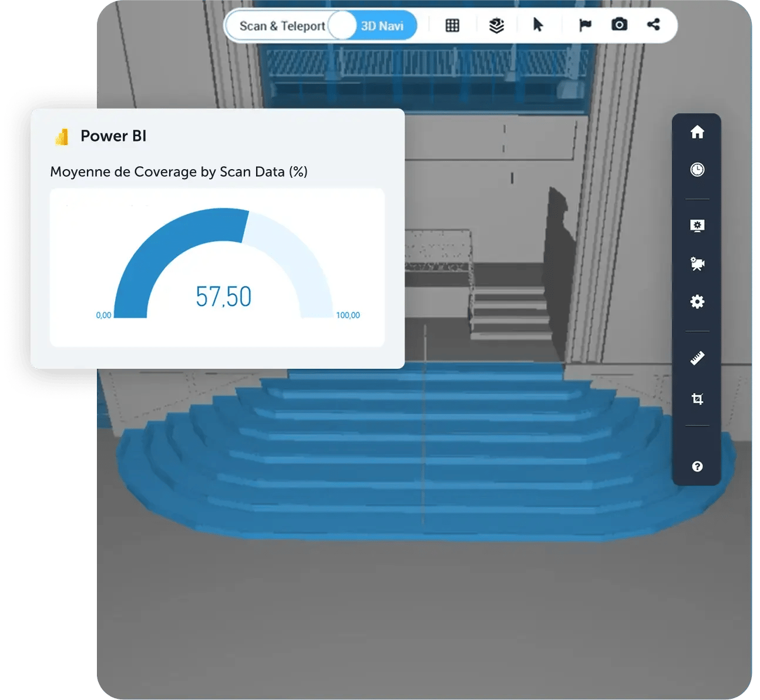The image size is (760, 700).
Task: Click the white navigation toggle knob
Action: click(x=342, y=26)
